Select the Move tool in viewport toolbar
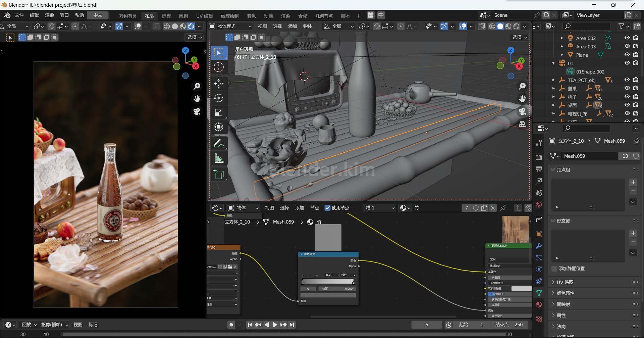Image resolution: width=644 pixels, height=338 pixels. [219, 84]
